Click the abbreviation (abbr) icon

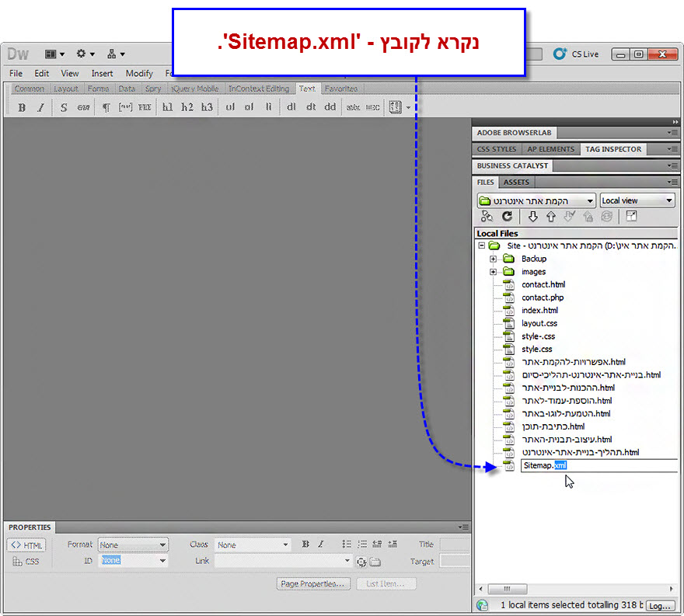(353, 107)
